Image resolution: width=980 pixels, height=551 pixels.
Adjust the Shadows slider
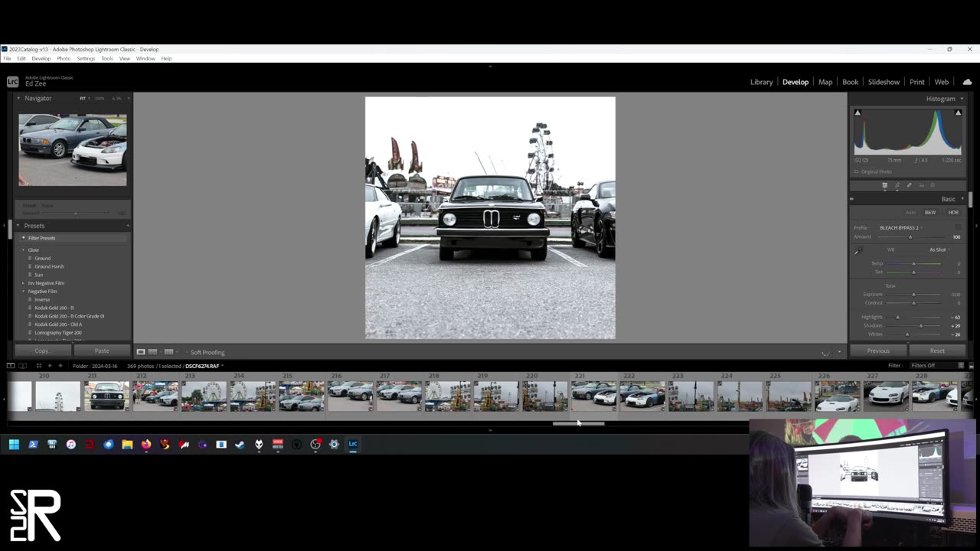point(920,325)
